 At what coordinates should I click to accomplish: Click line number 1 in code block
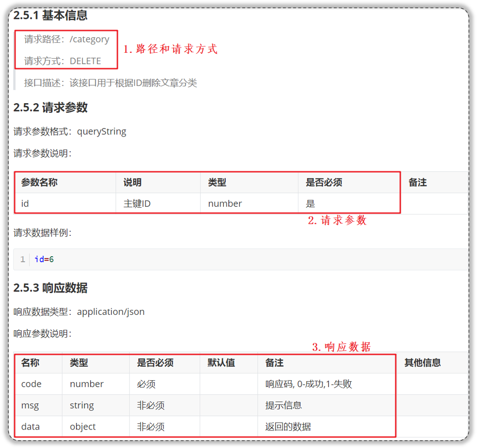[23, 259]
